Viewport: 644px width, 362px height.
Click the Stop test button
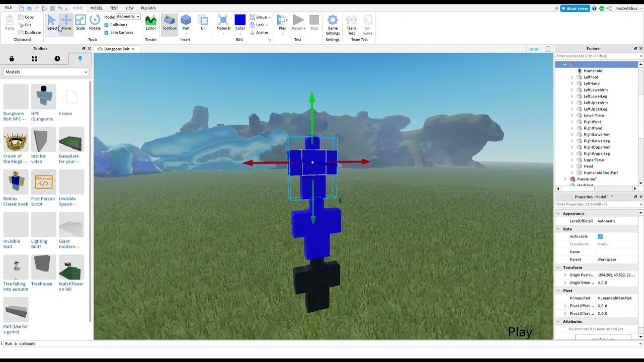tap(314, 23)
